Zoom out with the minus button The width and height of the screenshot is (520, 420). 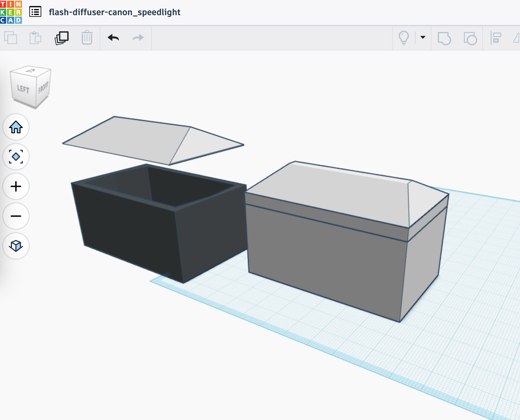[x=16, y=216]
